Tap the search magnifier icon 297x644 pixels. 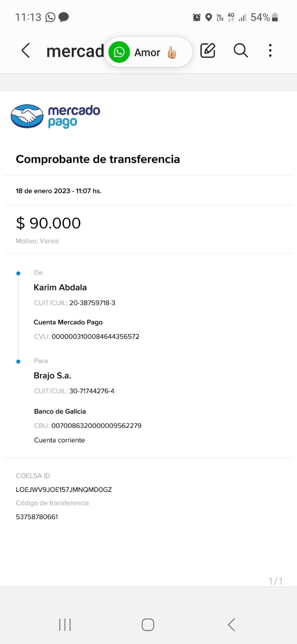coord(241,51)
